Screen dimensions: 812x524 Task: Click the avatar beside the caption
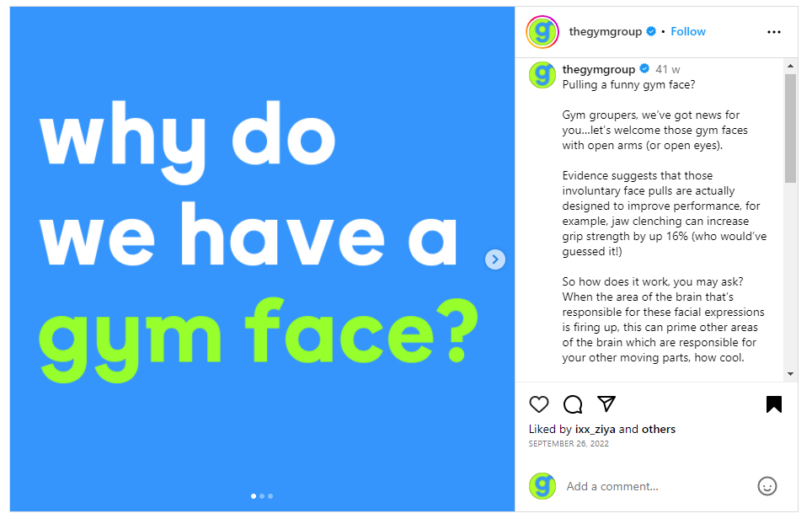[x=542, y=75]
